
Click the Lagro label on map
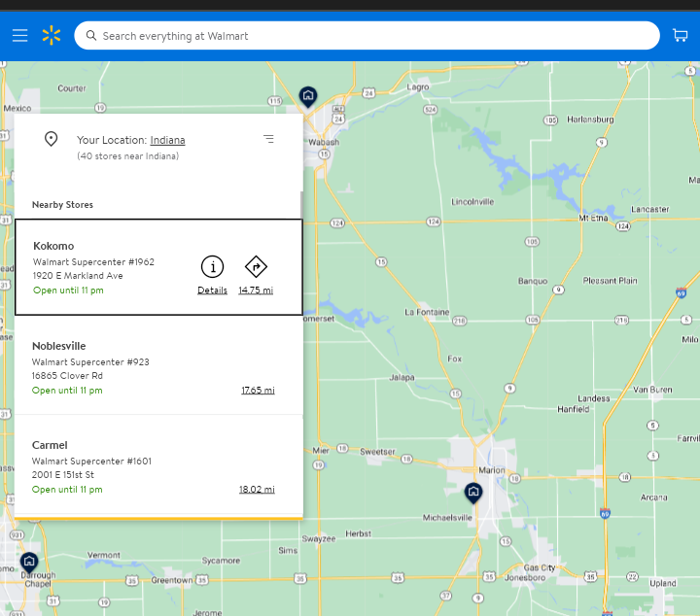coord(418,87)
